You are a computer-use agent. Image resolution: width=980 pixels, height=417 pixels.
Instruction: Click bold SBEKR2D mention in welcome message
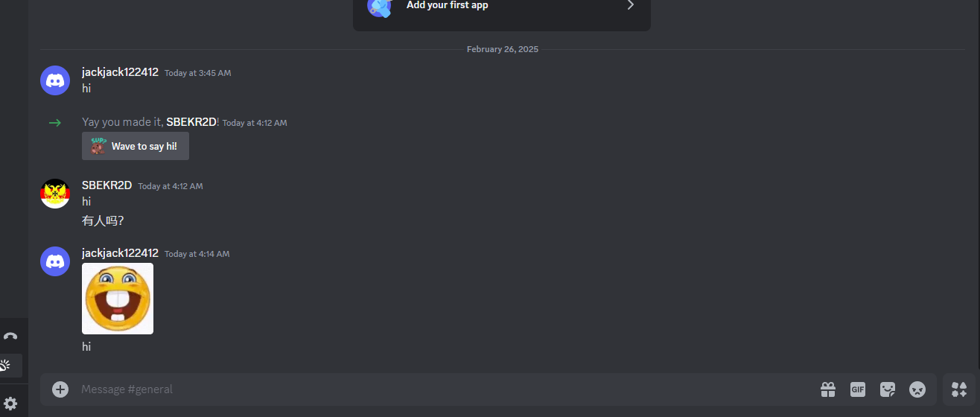tap(191, 122)
